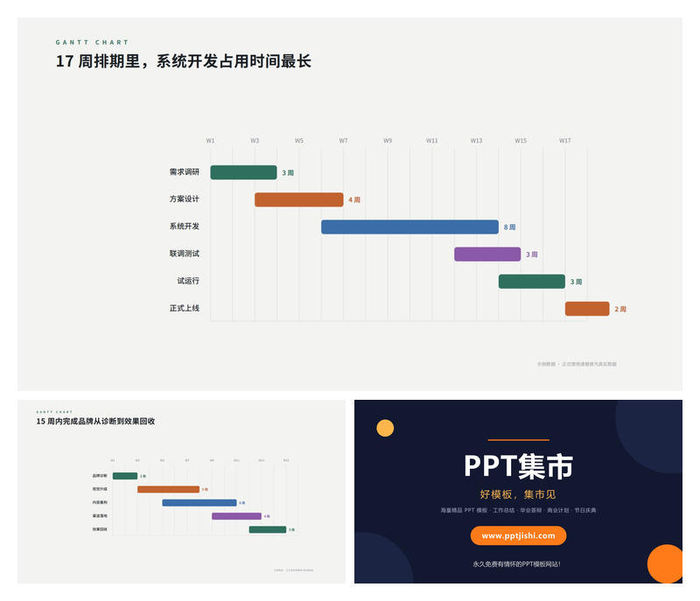Click the orange bar in the 15 周 thumbnail
This screenshot has width=700, height=601.
point(168,489)
